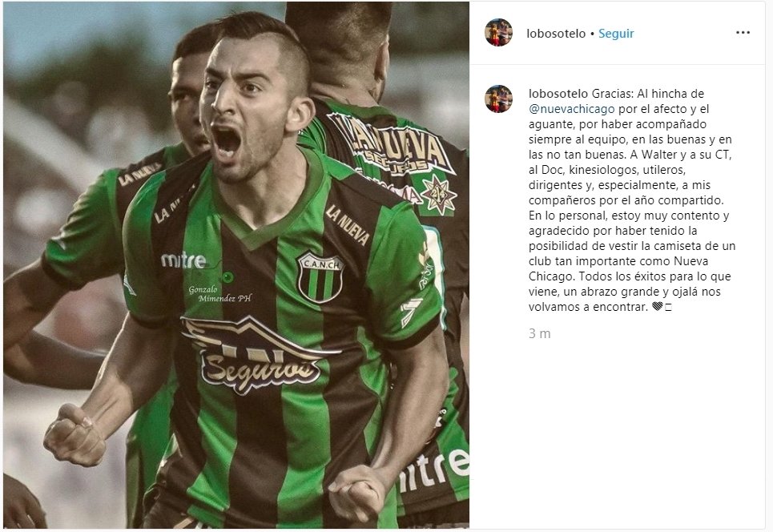The height and width of the screenshot is (532, 773).
Task: Click the clenched fist at photo's left
Action: pos(75,435)
